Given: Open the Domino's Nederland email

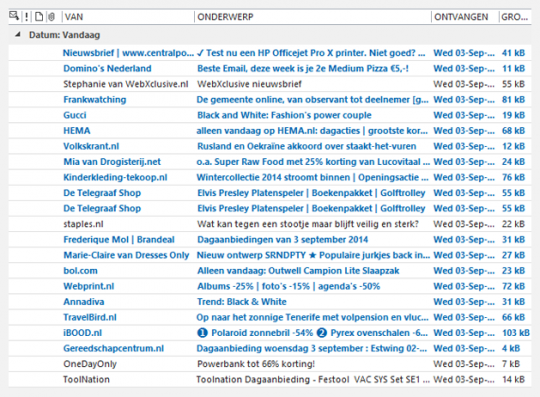Looking at the screenshot, I should 270,69.
